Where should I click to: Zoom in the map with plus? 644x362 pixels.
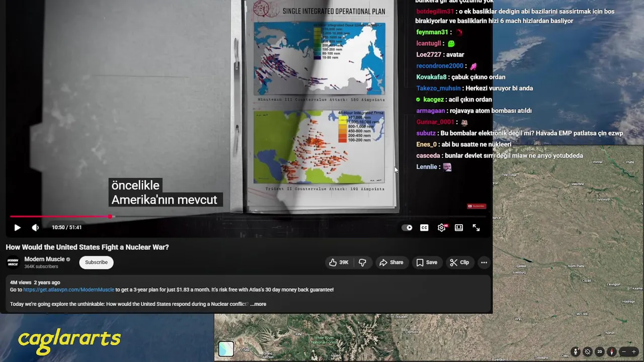click(634, 352)
